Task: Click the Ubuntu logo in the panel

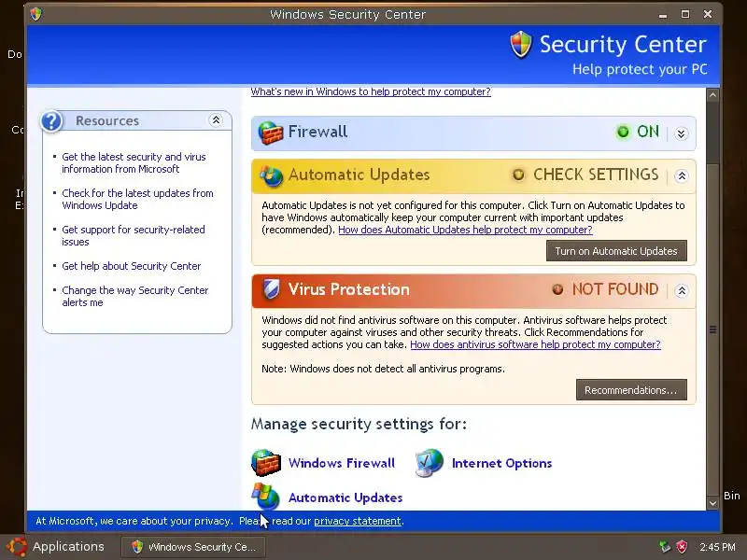Action: [17, 547]
